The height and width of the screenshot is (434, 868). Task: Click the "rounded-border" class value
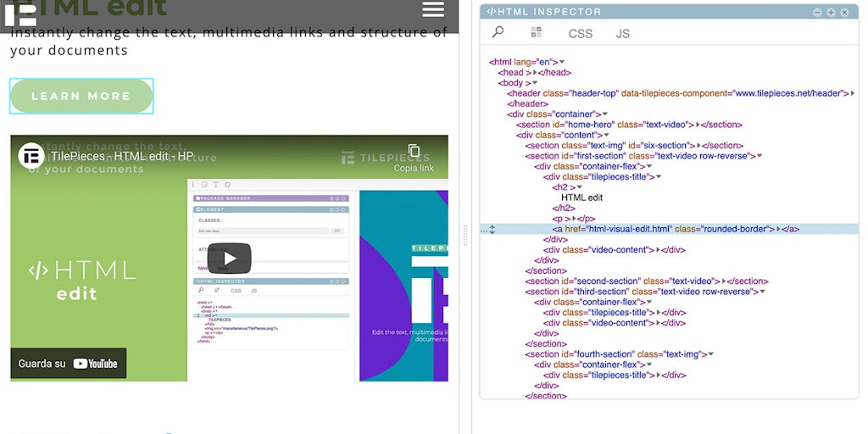pos(734,229)
